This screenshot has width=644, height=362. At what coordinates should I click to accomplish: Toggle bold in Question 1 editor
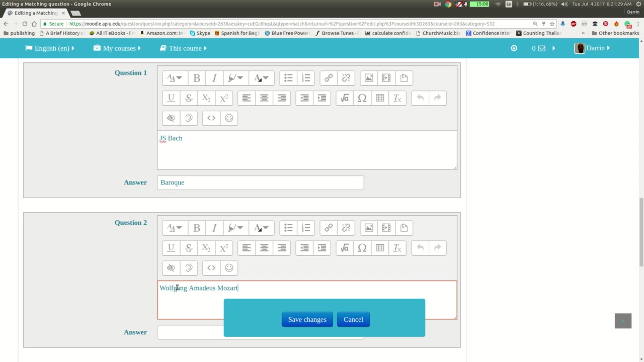point(197,78)
